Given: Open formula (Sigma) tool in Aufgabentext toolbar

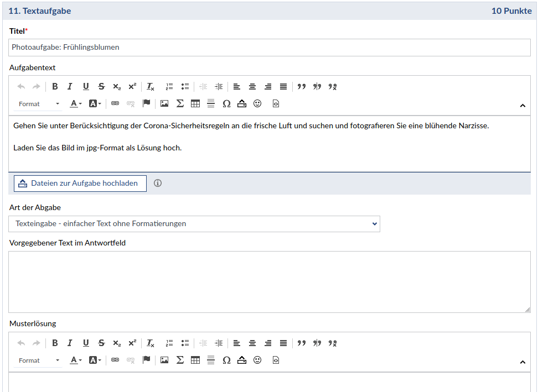Looking at the screenshot, I should coord(180,103).
